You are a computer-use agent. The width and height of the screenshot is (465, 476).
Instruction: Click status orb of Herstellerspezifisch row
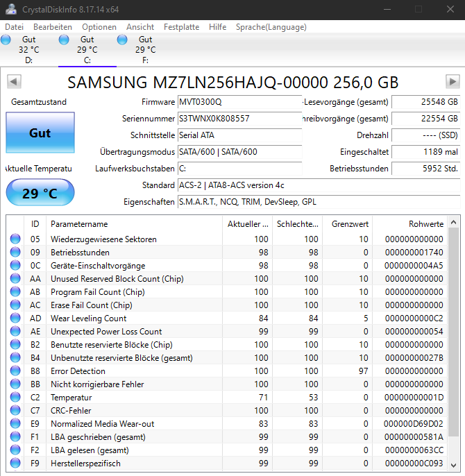click(x=15, y=463)
